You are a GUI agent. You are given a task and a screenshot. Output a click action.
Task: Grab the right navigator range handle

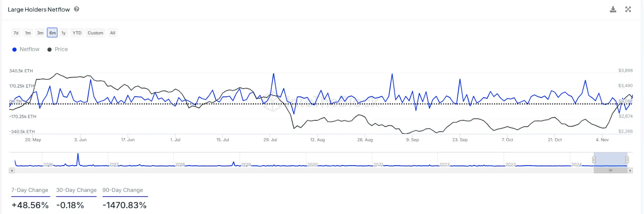(x=627, y=160)
